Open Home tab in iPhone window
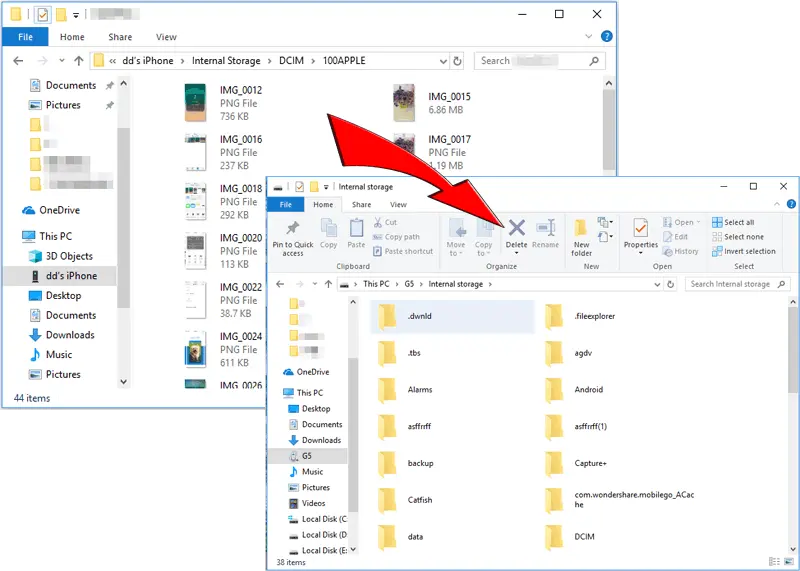Image resolution: width=800 pixels, height=571 pixels. [72, 37]
